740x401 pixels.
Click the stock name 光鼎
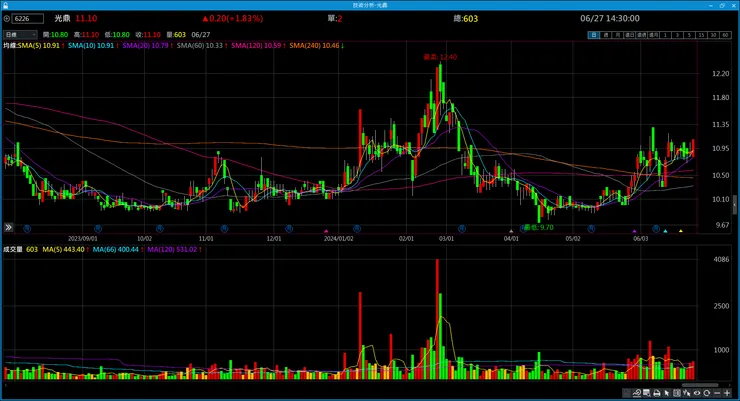[62, 19]
